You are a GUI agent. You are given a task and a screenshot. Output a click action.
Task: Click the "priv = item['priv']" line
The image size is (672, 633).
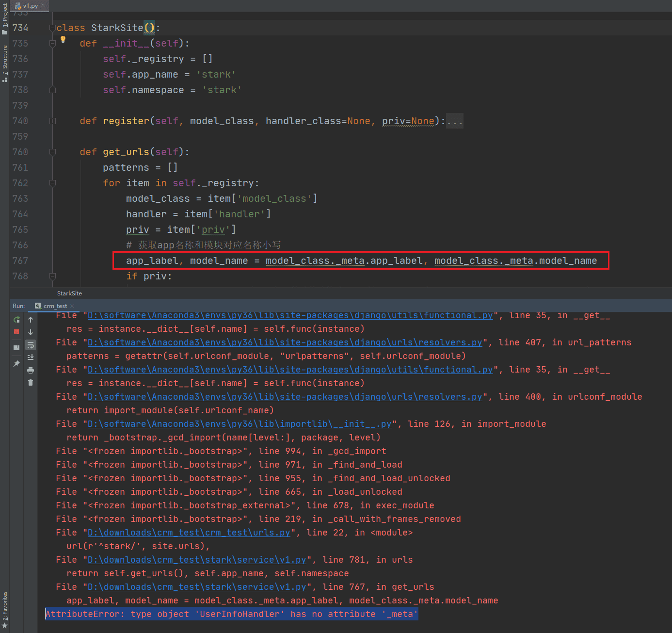181,230
